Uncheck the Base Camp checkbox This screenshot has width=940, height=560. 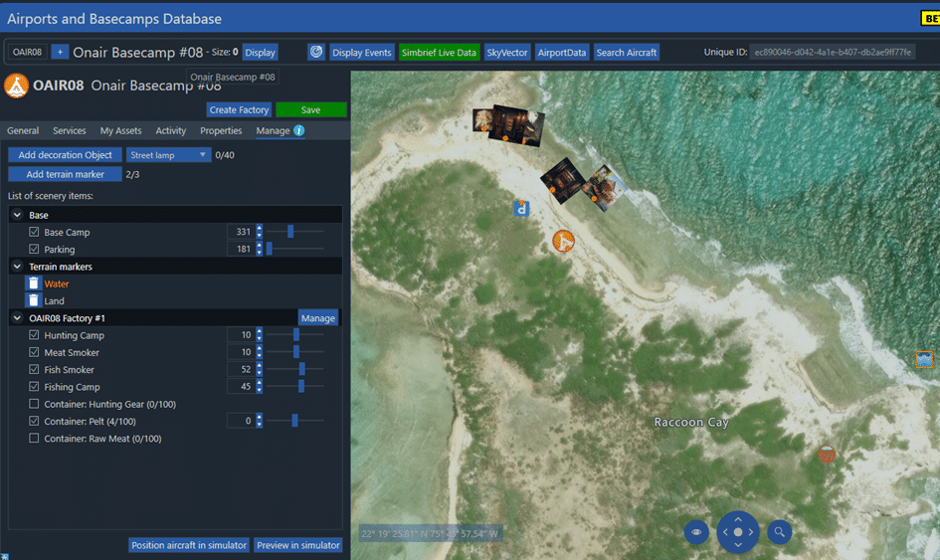click(34, 232)
